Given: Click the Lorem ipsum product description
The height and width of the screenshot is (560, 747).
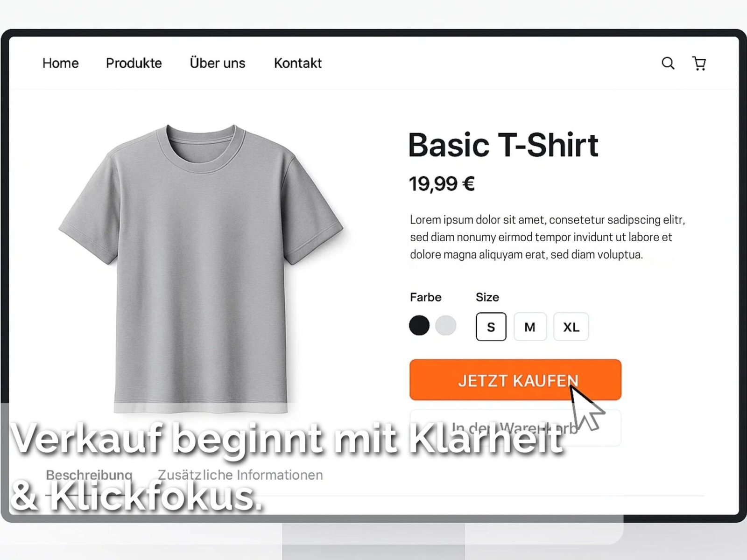Looking at the screenshot, I should coord(548,237).
